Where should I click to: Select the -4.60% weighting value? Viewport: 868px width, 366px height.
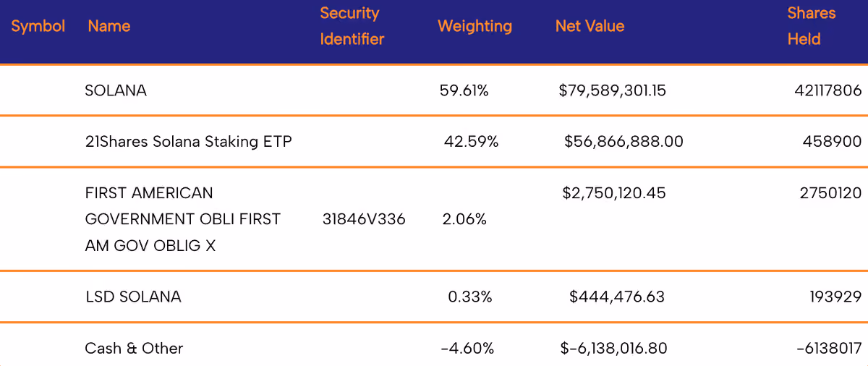(467, 349)
